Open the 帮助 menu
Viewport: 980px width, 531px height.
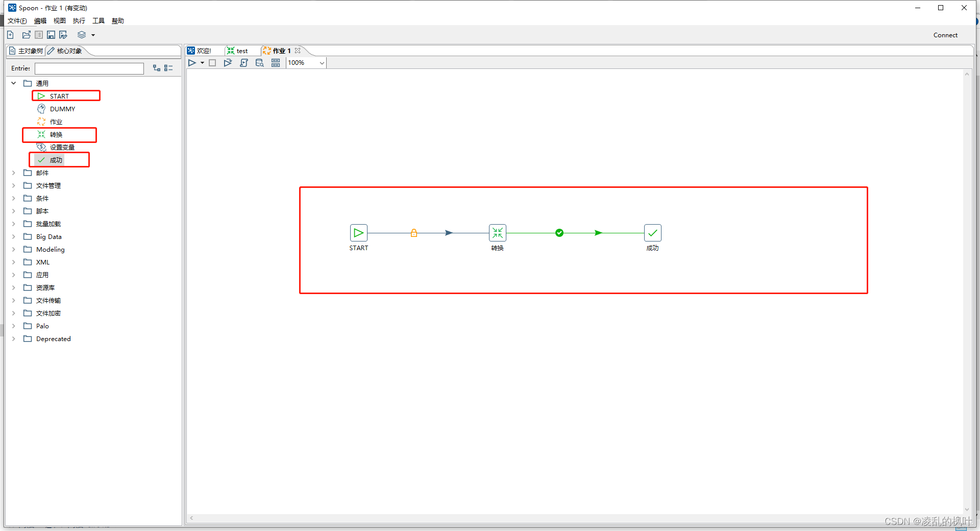118,21
